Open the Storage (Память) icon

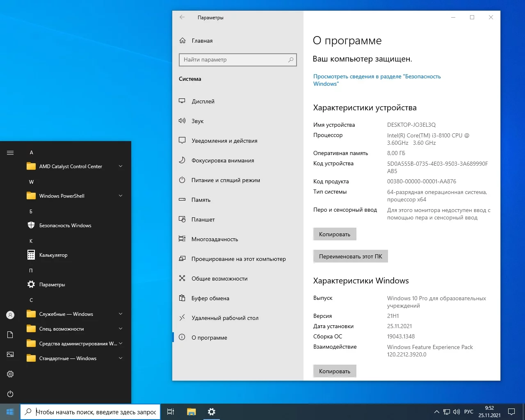pos(182,199)
